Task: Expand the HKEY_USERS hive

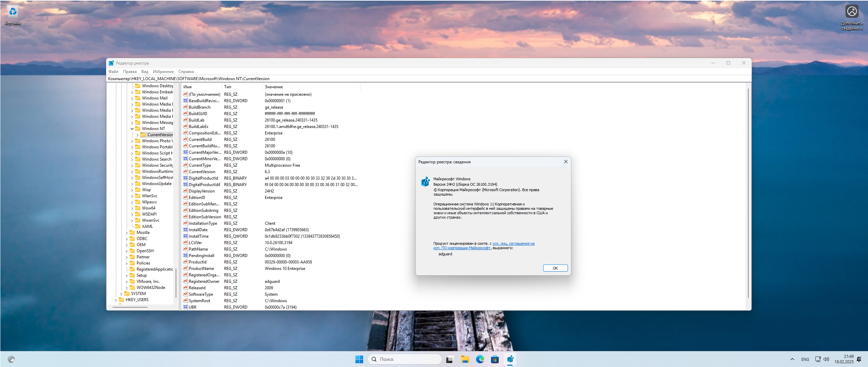Action: pos(116,300)
